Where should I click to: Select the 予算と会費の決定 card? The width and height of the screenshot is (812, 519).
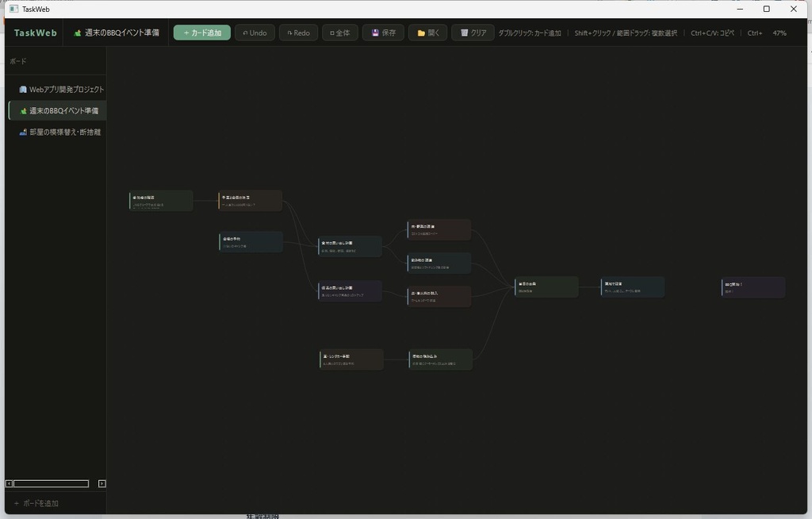(x=250, y=201)
